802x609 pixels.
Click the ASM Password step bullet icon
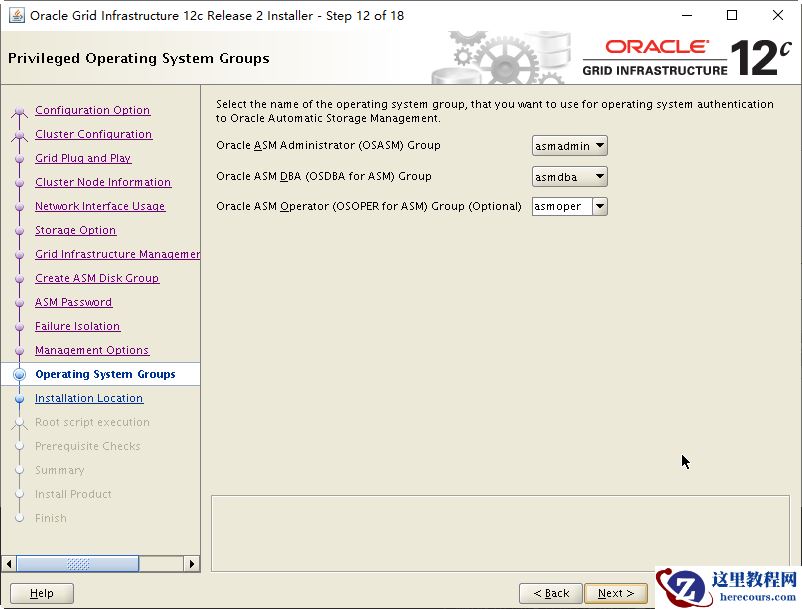(x=19, y=303)
